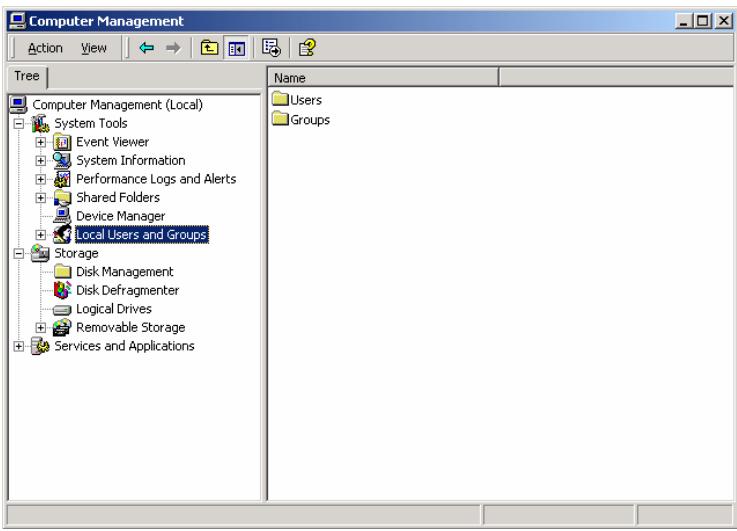The width and height of the screenshot is (737, 531).
Task: Expand Services and Applications node
Action: pos(17,347)
